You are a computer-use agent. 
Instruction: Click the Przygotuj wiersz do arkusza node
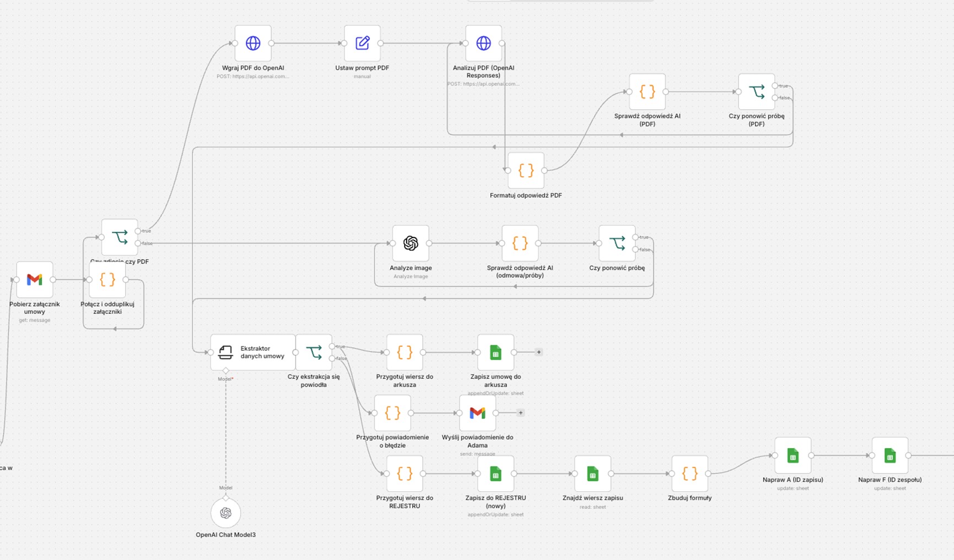[405, 352]
